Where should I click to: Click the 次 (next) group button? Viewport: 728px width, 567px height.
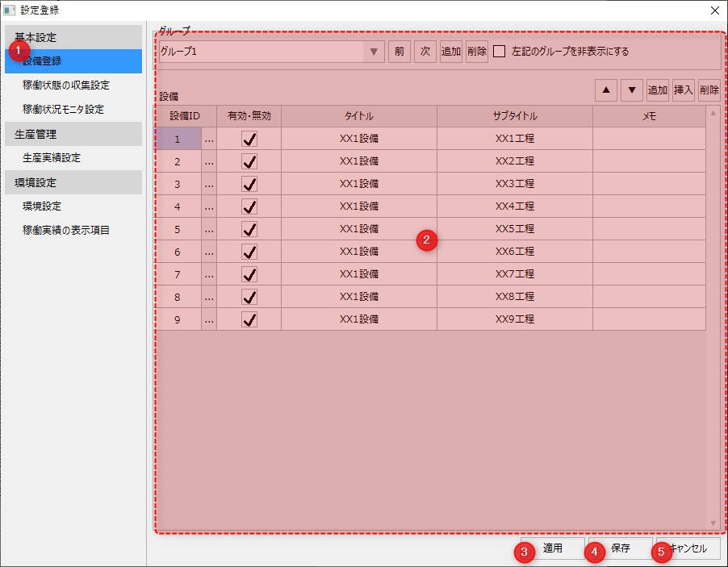point(425,51)
